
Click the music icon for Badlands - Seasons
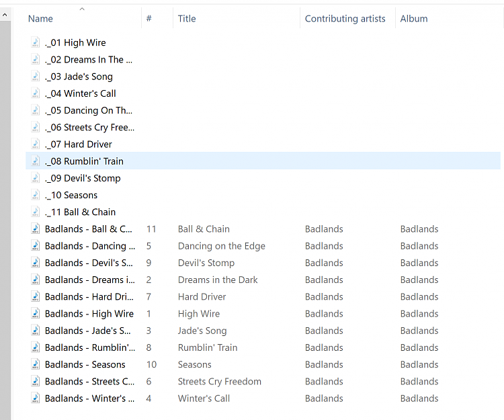point(36,364)
